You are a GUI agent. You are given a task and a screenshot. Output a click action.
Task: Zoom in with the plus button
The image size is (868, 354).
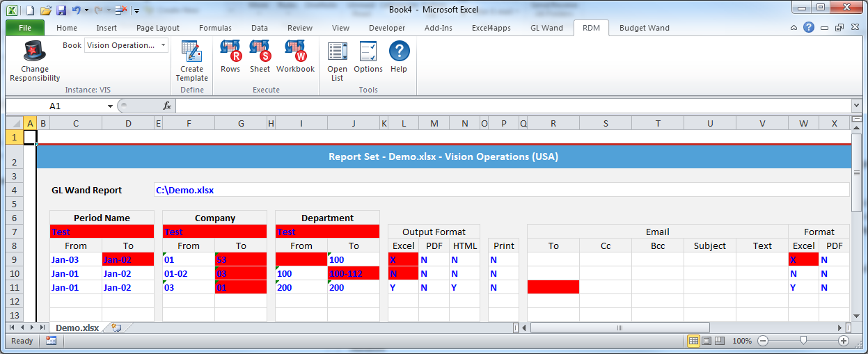(x=844, y=341)
